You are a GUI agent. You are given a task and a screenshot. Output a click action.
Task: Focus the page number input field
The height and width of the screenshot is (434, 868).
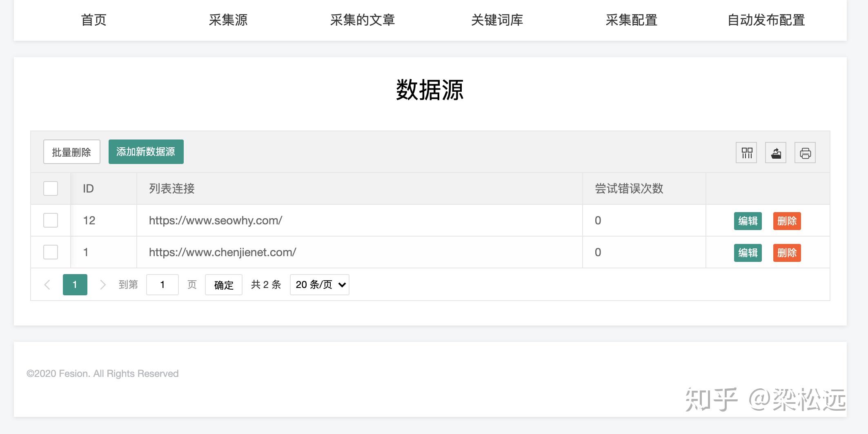click(162, 284)
